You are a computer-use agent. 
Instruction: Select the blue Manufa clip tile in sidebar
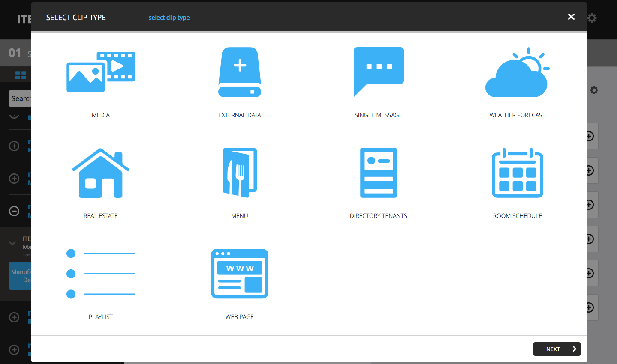(20, 276)
